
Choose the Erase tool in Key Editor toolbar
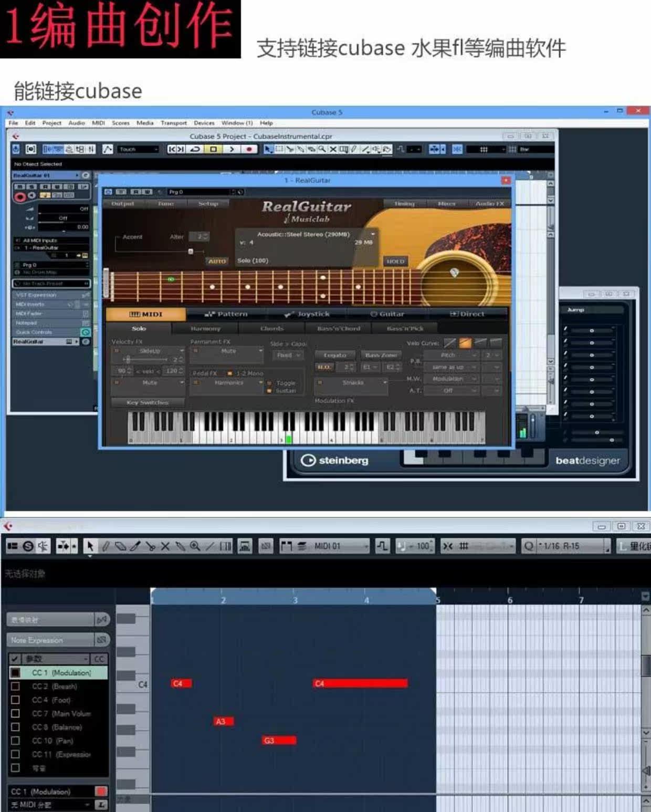120,546
